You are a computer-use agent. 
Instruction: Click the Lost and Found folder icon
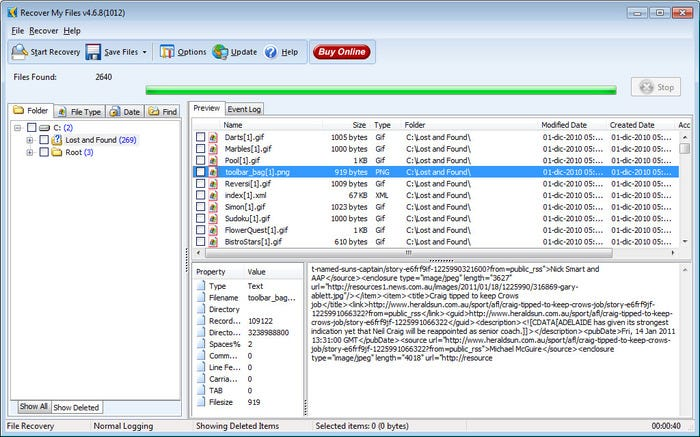pos(57,140)
